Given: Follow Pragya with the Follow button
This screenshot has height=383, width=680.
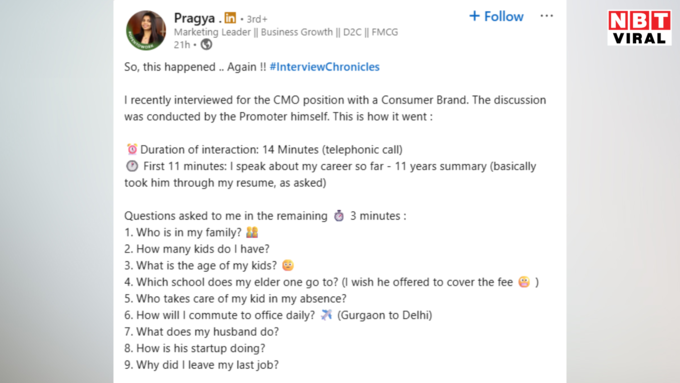Looking at the screenshot, I should (496, 16).
